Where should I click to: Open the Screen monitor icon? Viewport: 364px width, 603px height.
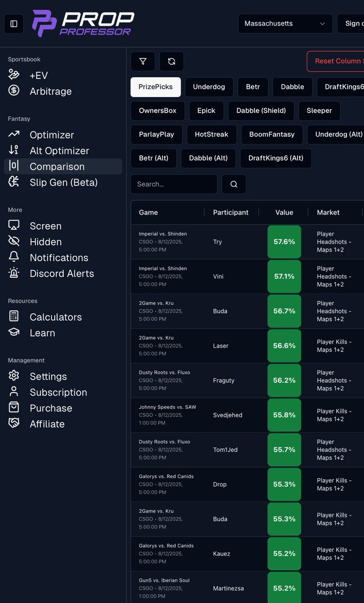click(x=14, y=226)
